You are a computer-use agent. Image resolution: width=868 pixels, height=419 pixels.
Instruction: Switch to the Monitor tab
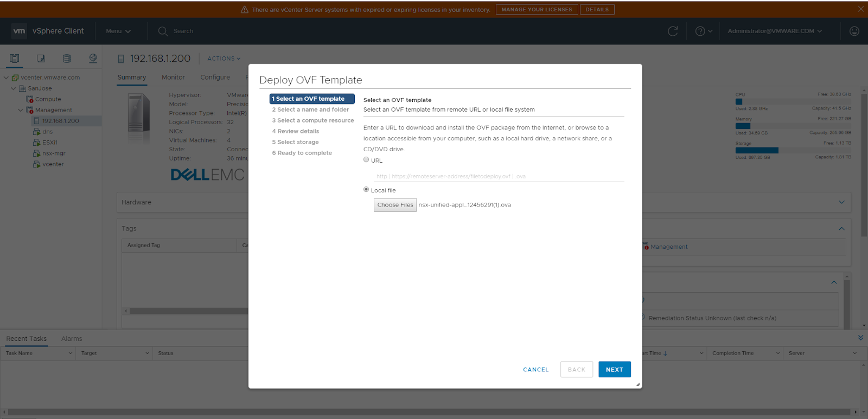[x=173, y=78]
